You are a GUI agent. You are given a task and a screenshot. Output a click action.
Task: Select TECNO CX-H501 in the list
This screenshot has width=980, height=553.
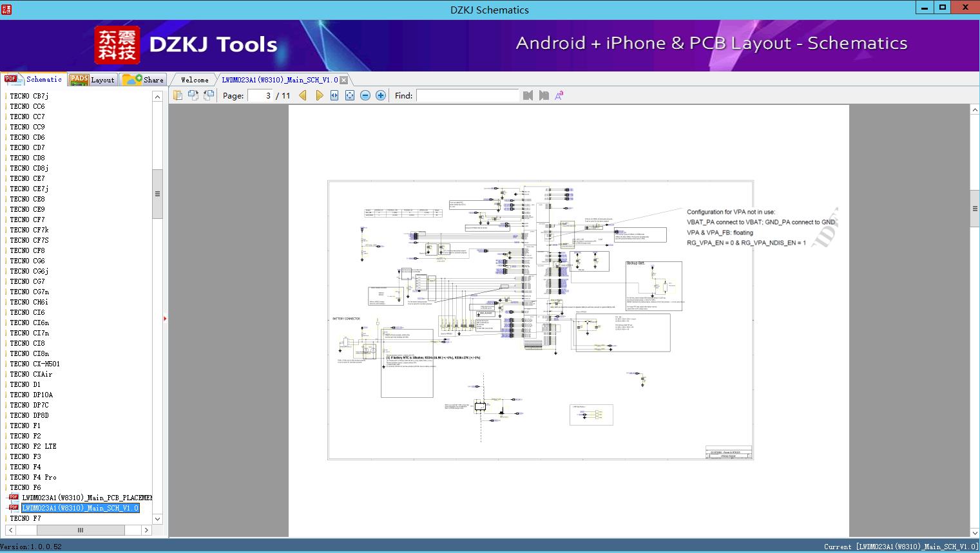tap(35, 364)
